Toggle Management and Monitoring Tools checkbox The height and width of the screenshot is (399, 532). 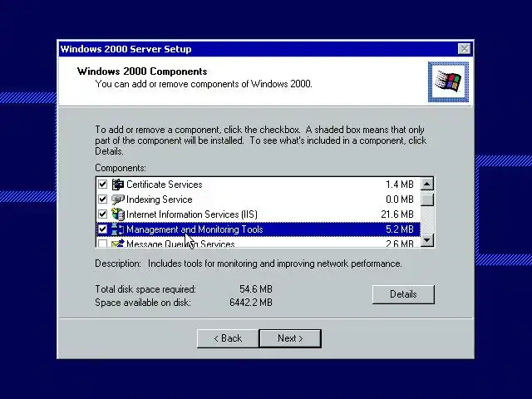[102, 229]
